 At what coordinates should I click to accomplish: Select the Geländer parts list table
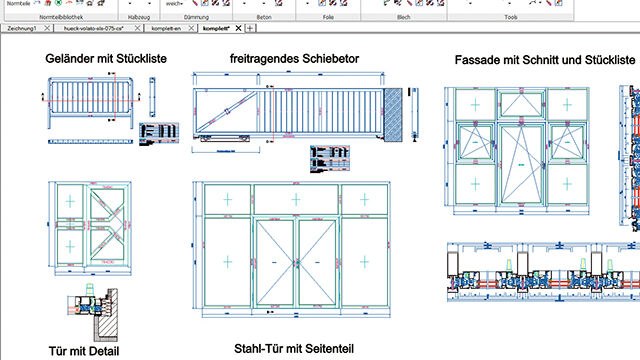[x=159, y=134]
